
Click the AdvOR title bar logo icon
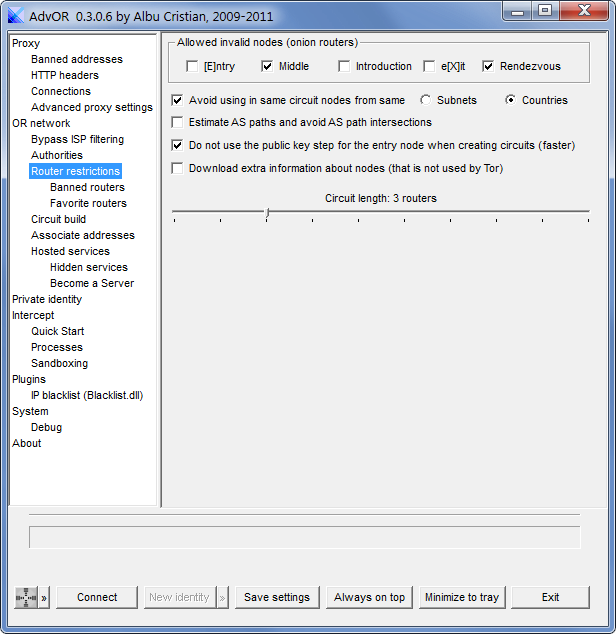pyautogui.click(x=16, y=15)
